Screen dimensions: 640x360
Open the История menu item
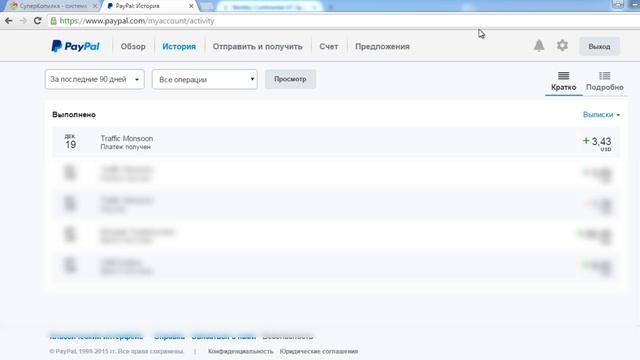[x=179, y=47]
